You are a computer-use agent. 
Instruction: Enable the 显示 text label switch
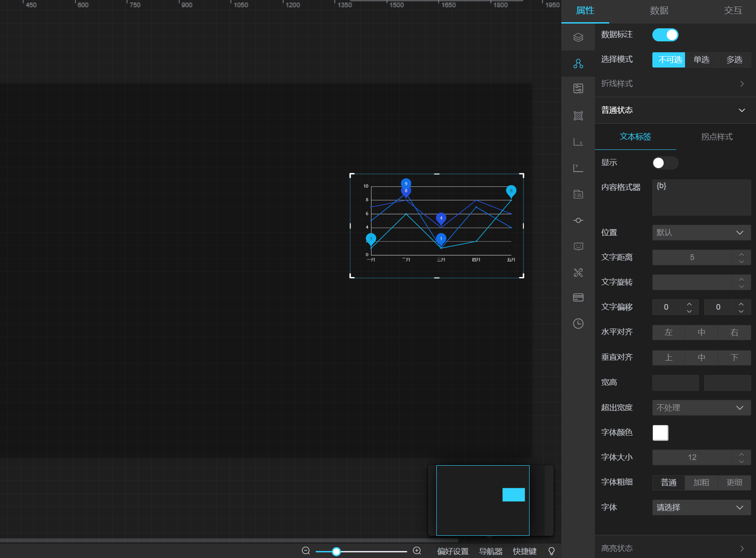click(x=665, y=163)
